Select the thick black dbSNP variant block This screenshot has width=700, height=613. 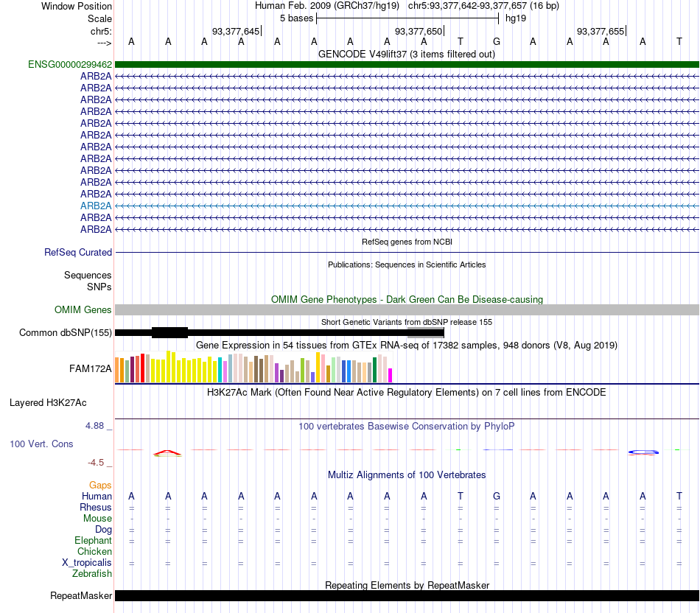[x=169, y=332]
